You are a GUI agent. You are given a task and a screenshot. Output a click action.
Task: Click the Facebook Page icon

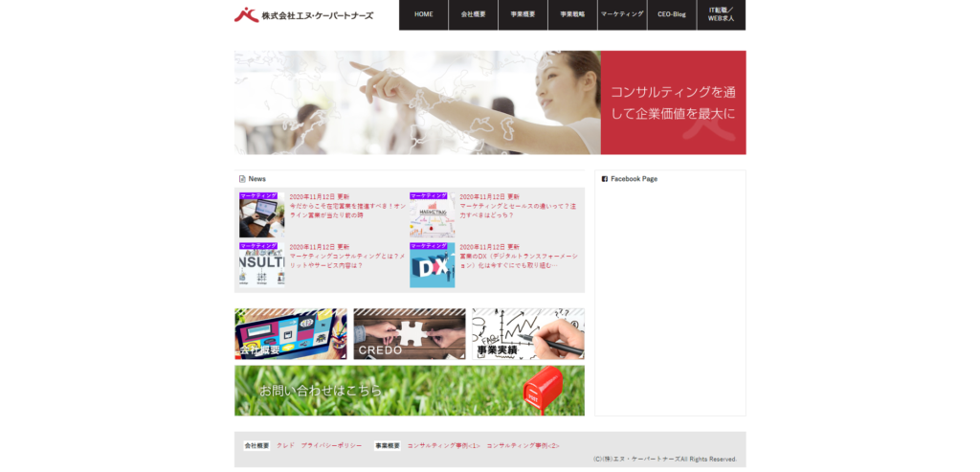click(605, 179)
